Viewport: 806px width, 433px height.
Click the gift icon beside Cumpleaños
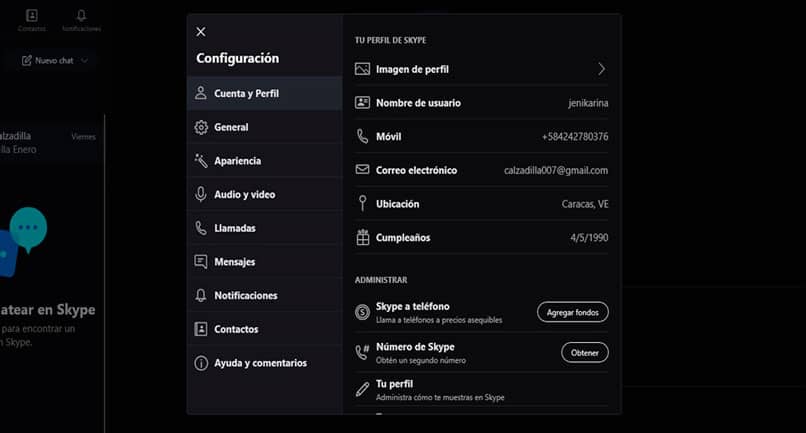(x=362, y=237)
